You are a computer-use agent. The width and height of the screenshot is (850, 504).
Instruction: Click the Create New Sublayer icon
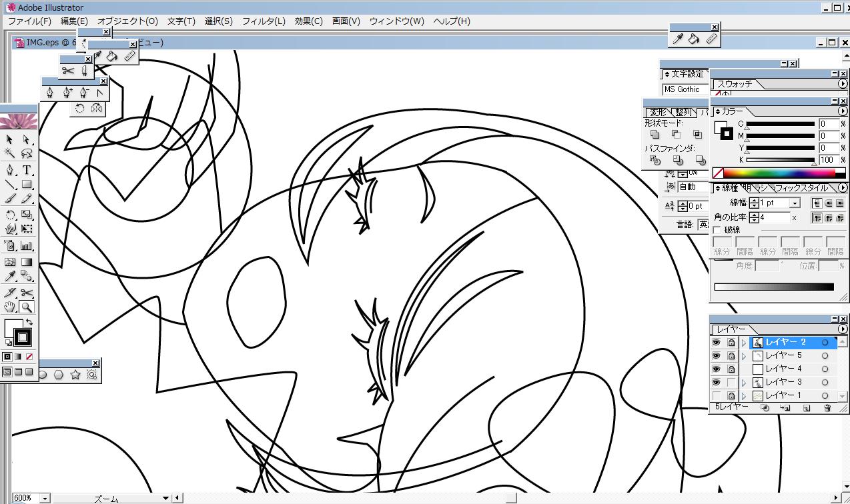click(x=785, y=407)
